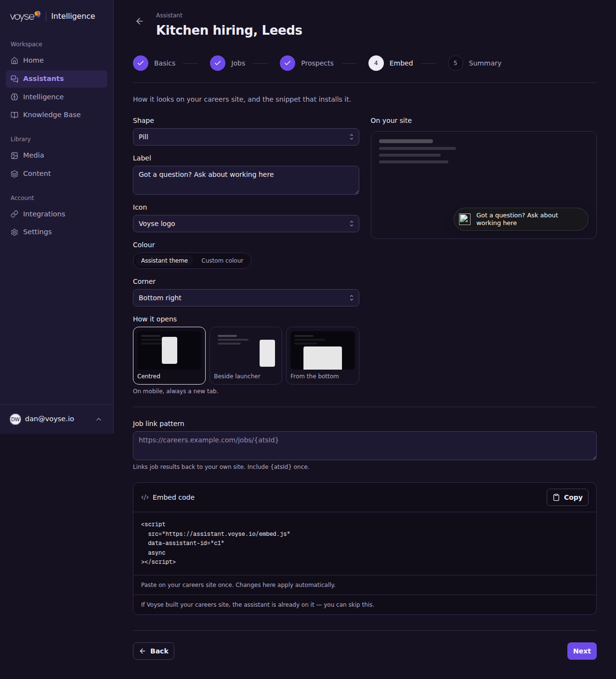Viewport: 616px width, 679px height.
Task: Click the Assistants chat bubbles icon
Action: [x=14, y=79]
